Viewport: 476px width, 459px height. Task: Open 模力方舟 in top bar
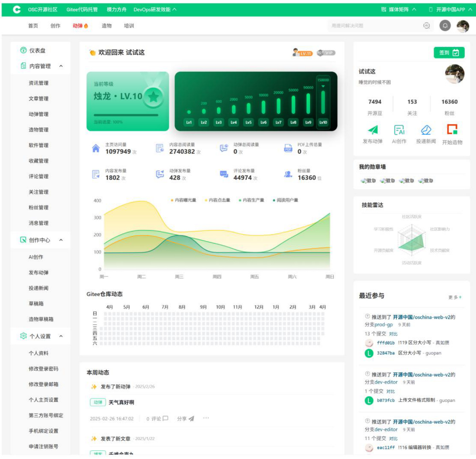tap(117, 10)
